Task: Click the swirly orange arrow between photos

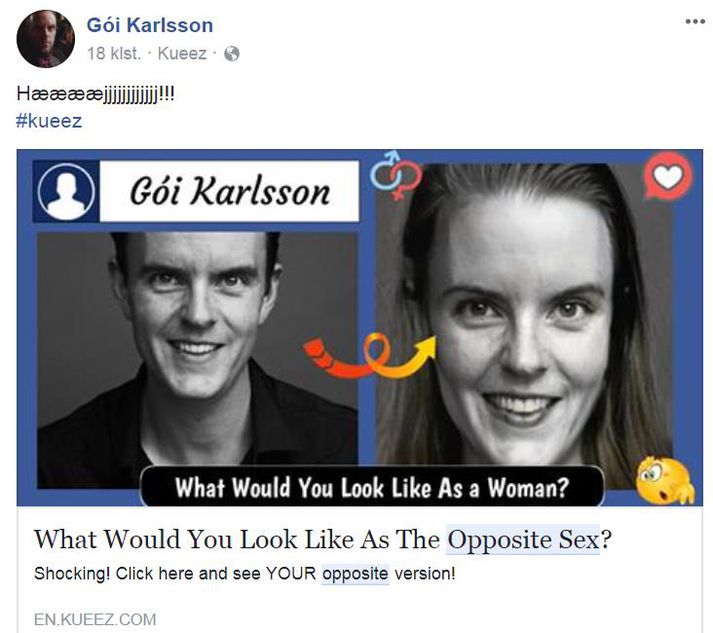Action: [x=370, y=356]
